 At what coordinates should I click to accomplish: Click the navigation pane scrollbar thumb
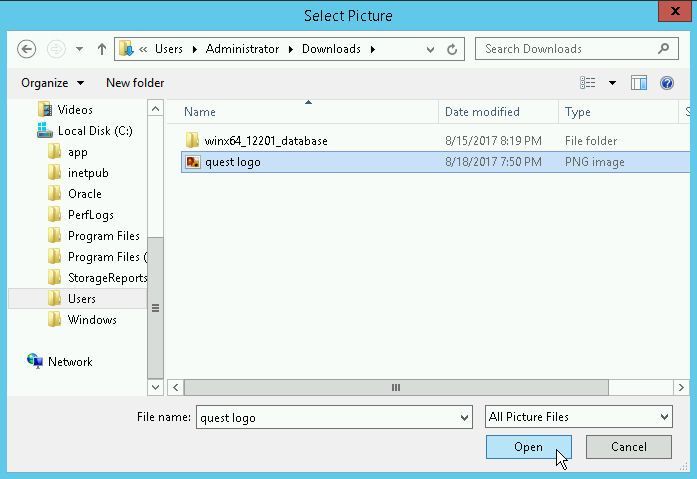[x=155, y=307]
